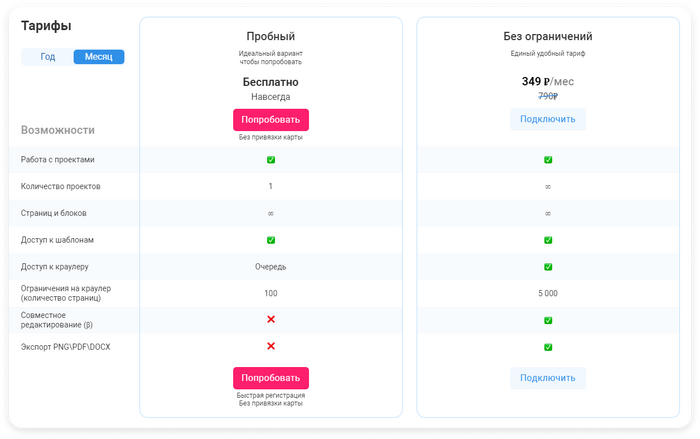Click green checkmark for Работа с проектами in Пробный
The image size is (700, 439).
click(271, 160)
